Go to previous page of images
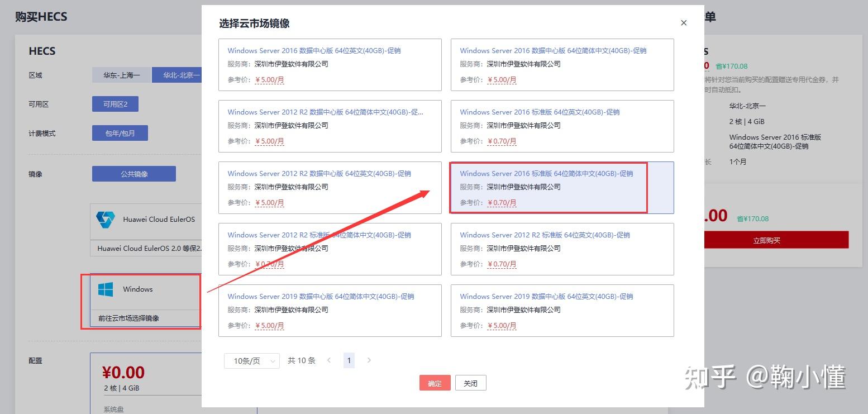 point(329,360)
